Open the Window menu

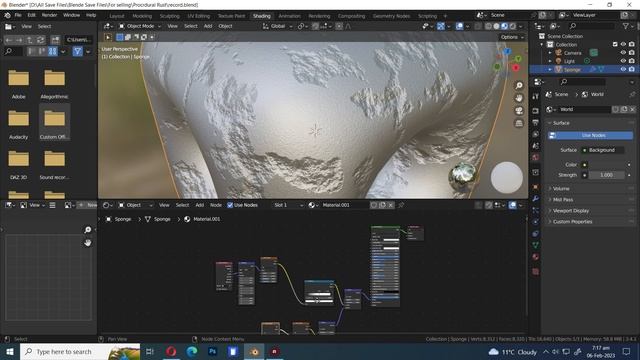(71, 15)
